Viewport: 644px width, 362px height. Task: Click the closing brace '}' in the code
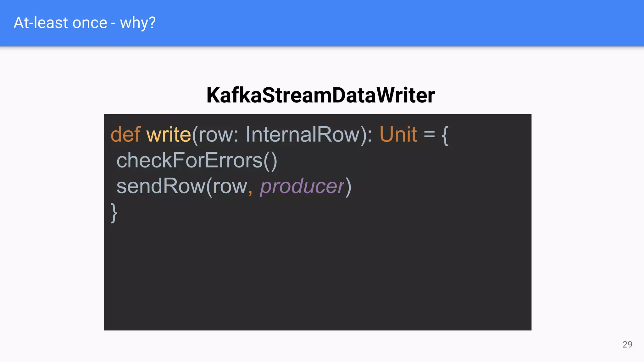[x=114, y=213]
